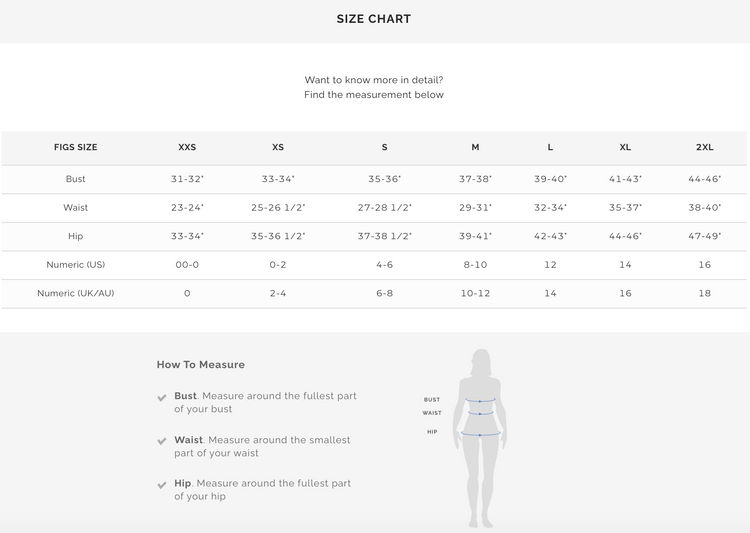Click the FIGS SIZE header cell
The height and width of the screenshot is (533, 750).
point(76,147)
